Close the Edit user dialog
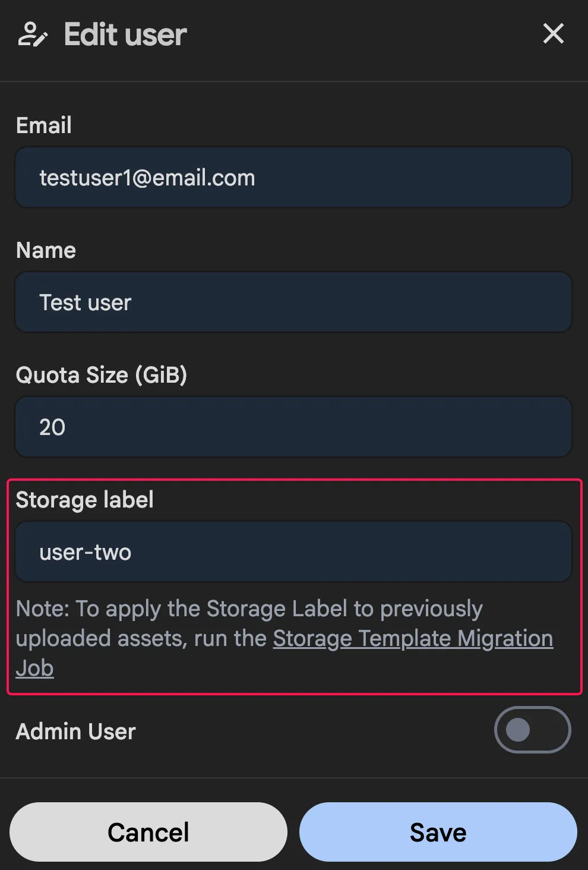The image size is (588, 870). (x=553, y=34)
